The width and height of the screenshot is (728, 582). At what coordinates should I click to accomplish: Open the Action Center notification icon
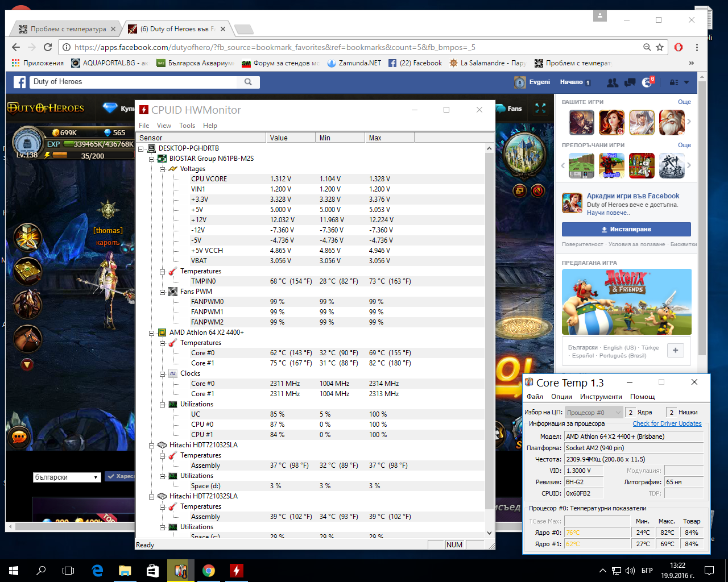[x=709, y=570]
